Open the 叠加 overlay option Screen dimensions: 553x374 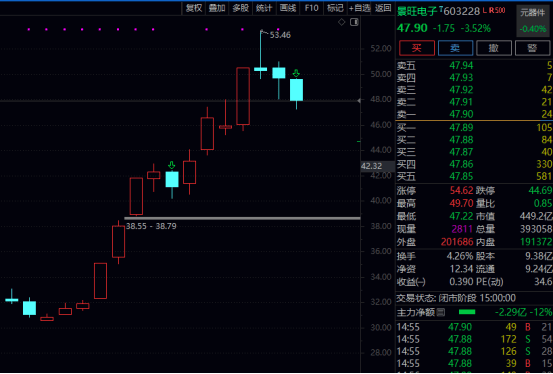click(x=217, y=8)
